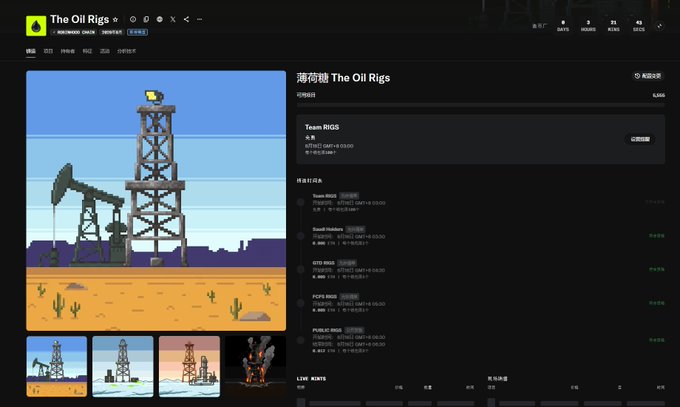The width and height of the screenshot is (680, 407).
Task: Favorite The Oil Rigs with the star icon
Action: [x=115, y=20]
